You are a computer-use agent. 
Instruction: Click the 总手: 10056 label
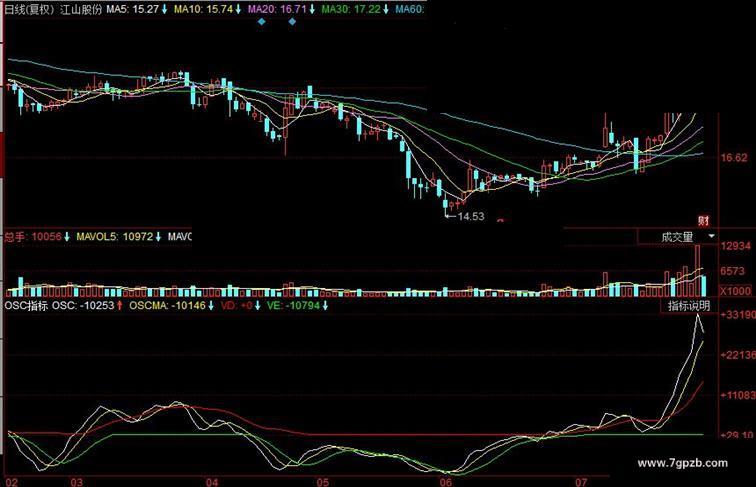(x=33, y=237)
